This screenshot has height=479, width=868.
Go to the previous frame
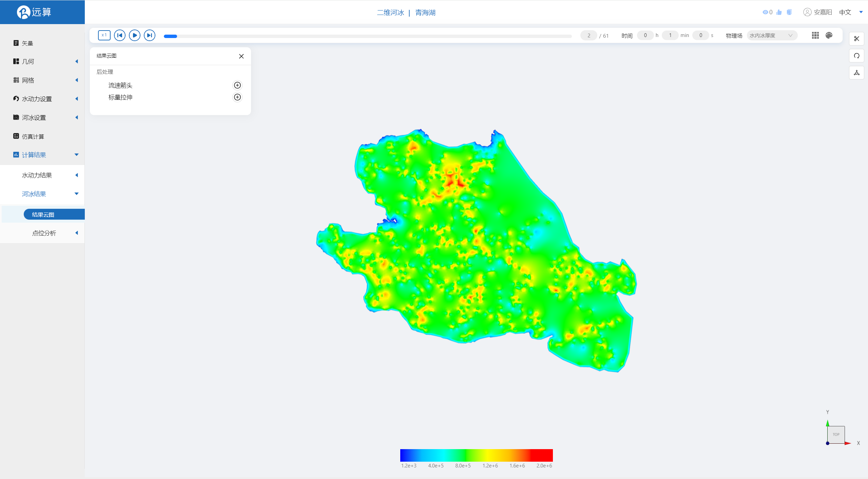click(120, 35)
